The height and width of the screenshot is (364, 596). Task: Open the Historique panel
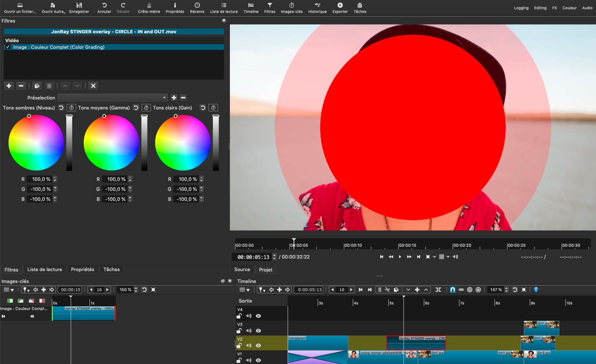coord(317,8)
